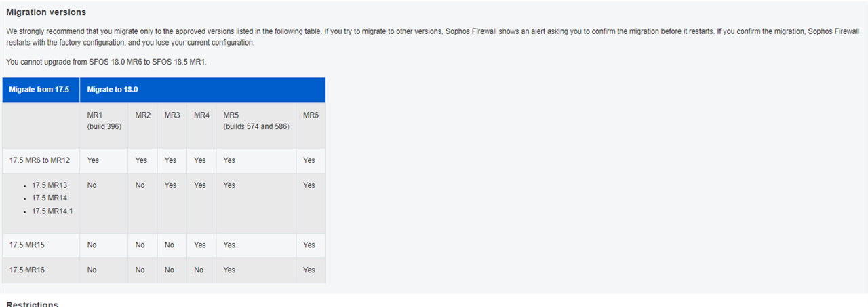The width and height of the screenshot is (868, 307).
Task: Click the 'Restrictions' heading at bottom
Action: [x=32, y=304]
